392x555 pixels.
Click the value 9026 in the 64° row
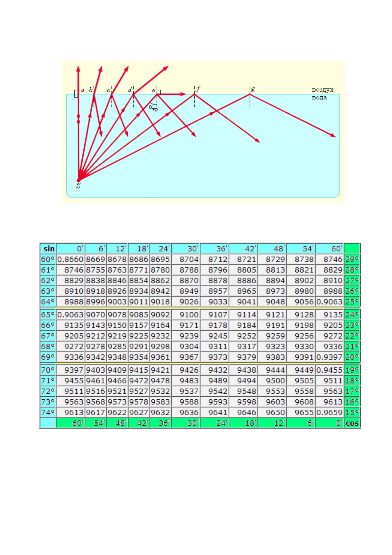pyautogui.click(x=186, y=302)
